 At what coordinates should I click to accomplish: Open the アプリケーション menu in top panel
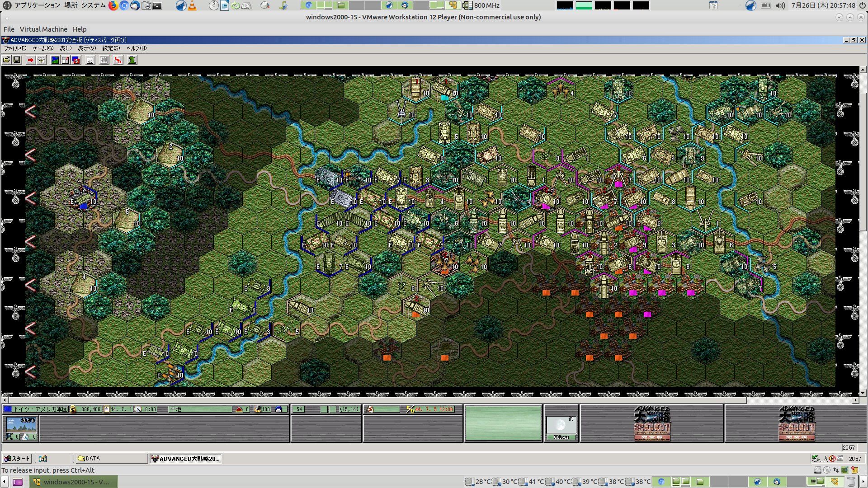point(37,5)
